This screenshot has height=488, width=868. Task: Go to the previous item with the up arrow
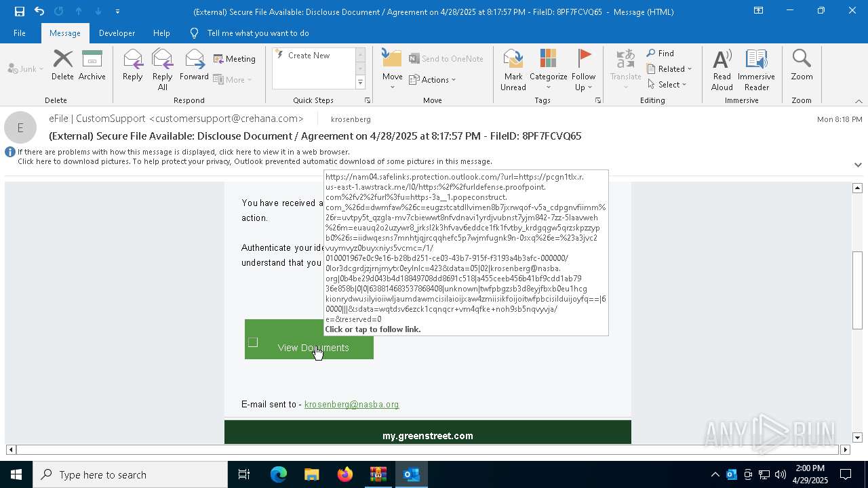pos(79,12)
